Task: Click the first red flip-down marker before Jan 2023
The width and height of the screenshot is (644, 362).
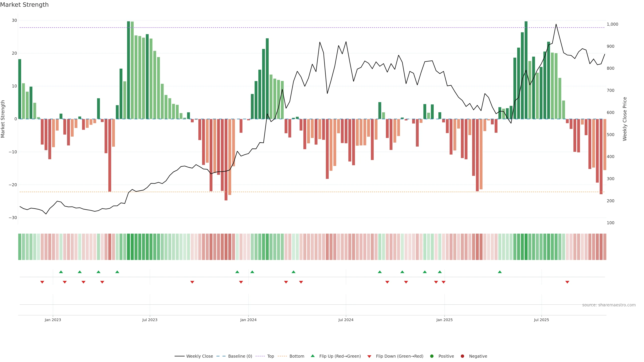Action: (42, 282)
